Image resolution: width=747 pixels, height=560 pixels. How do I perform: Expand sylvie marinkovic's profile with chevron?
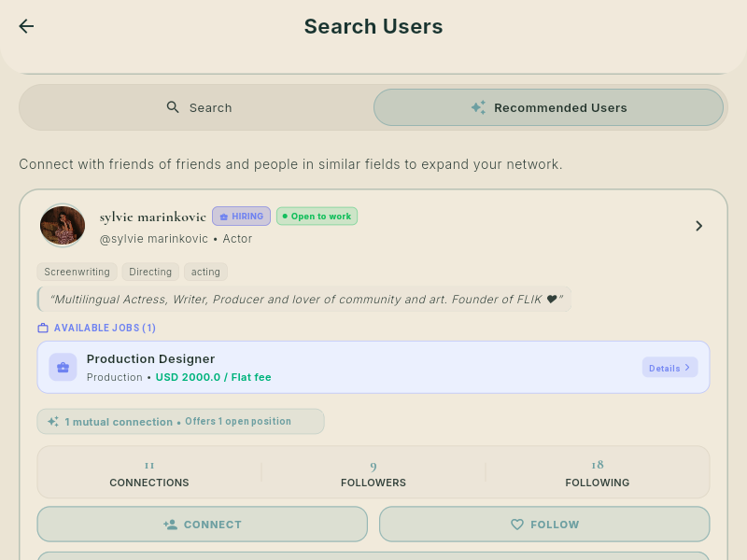tap(698, 226)
